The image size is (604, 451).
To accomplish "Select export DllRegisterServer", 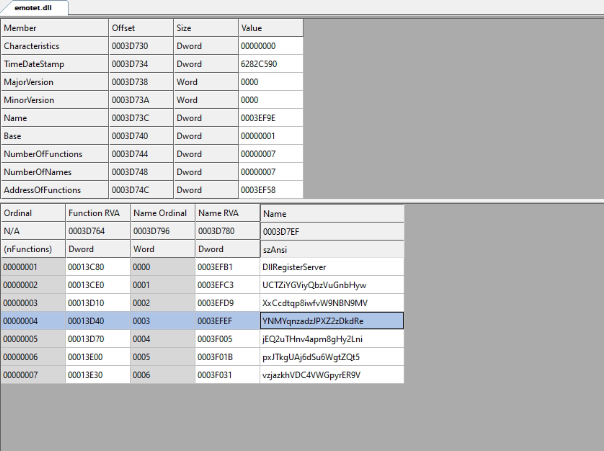I will pos(332,267).
